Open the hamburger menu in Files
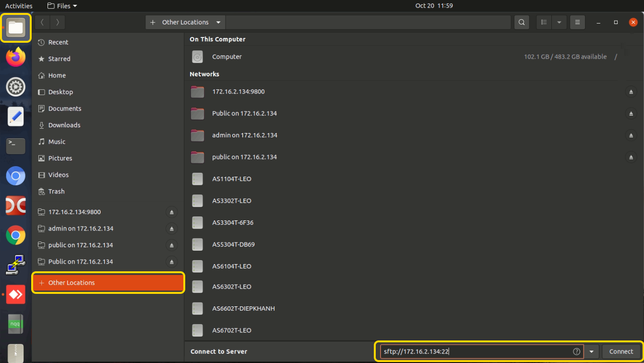This screenshot has height=363, width=644. (577, 22)
